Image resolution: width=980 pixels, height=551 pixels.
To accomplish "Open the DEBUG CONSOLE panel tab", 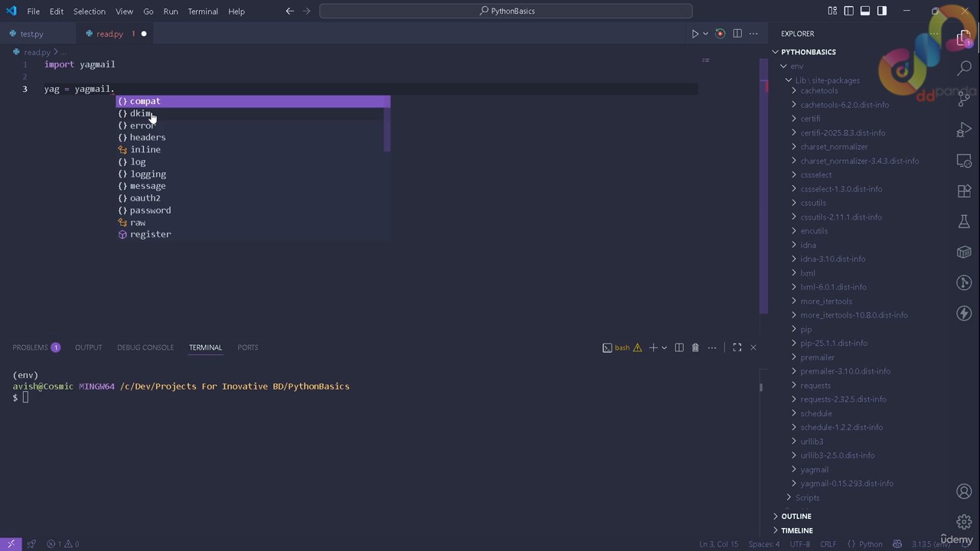I will [145, 347].
